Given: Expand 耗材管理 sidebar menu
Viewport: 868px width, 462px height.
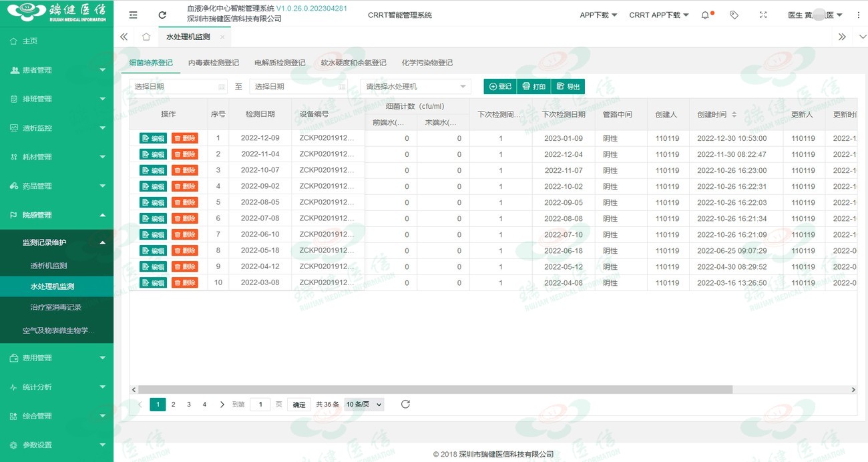Looking at the screenshot, I should [x=57, y=157].
